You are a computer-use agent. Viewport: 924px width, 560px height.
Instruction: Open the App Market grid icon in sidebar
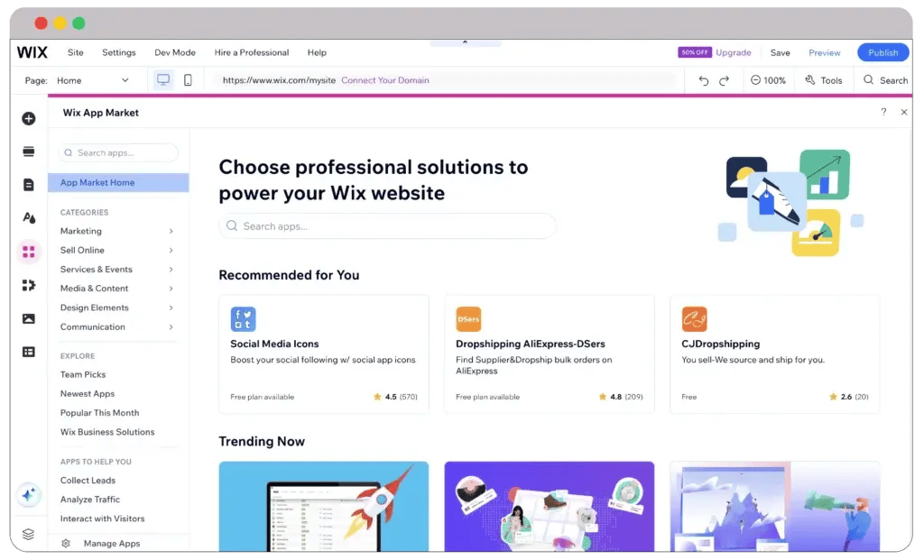(28, 252)
